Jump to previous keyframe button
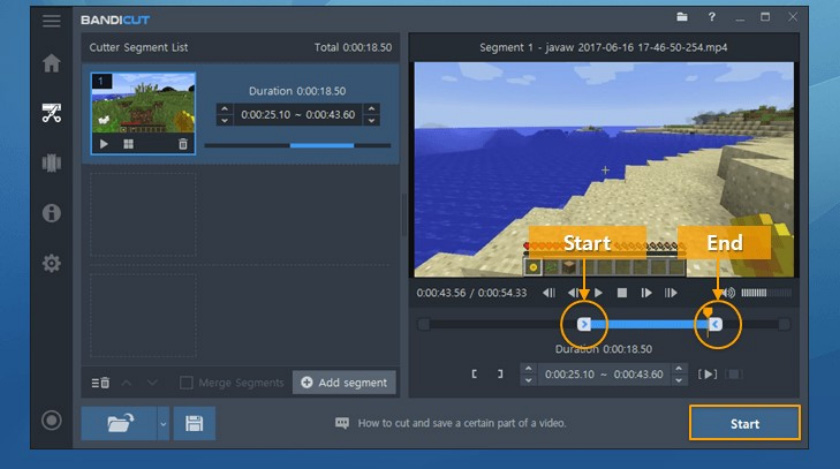Image resolution: width=840 pixels, height=469 pixels. pyautogui.click(x=549, y=293)
